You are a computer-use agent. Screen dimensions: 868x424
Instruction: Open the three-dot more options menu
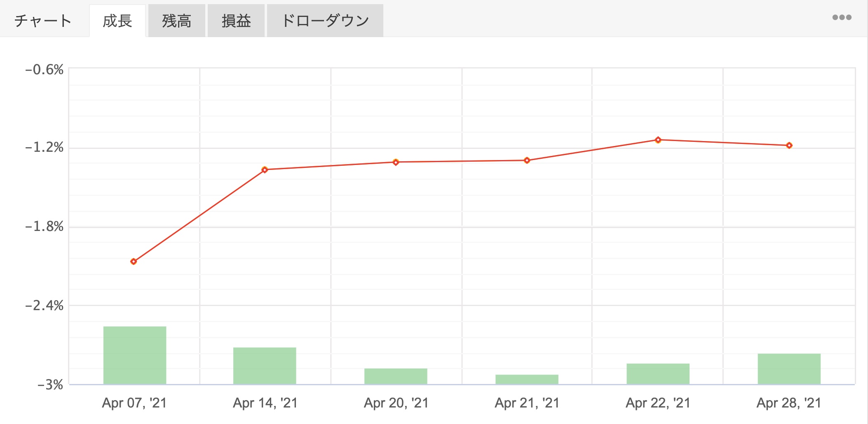coord(842,17)
